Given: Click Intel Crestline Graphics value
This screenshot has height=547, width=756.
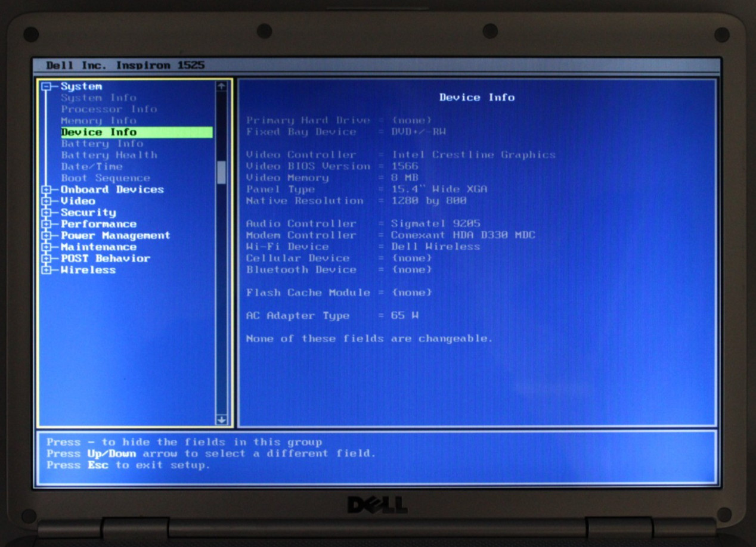Looking at the screenshot, I should point(473,155).
